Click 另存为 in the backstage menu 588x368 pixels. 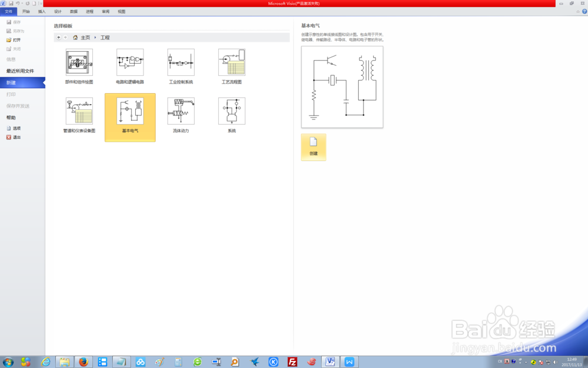(x=16, y=31)
